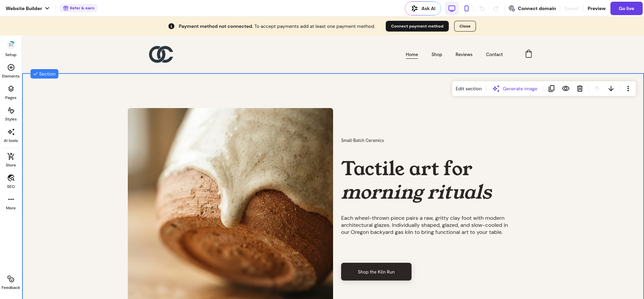Viewport: 644px width, 299px height.
Task: Select the Reviews menu item
Action: pos(464,54)
